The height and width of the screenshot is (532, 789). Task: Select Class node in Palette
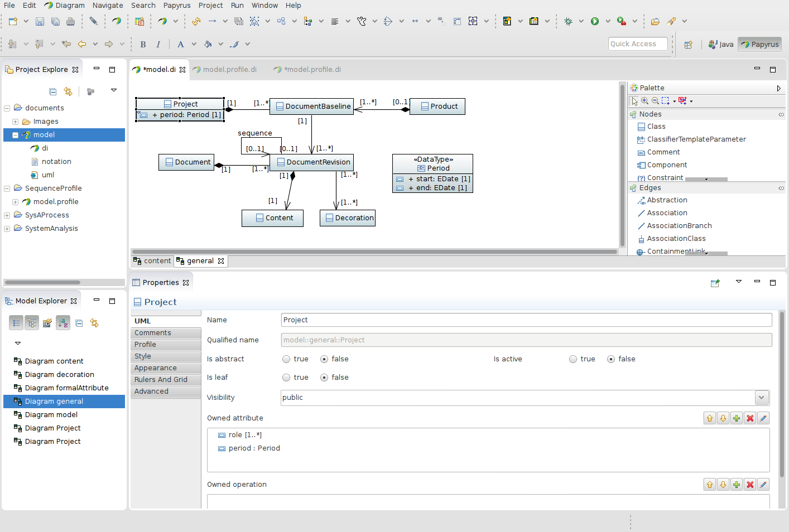[x=656, y=127]
